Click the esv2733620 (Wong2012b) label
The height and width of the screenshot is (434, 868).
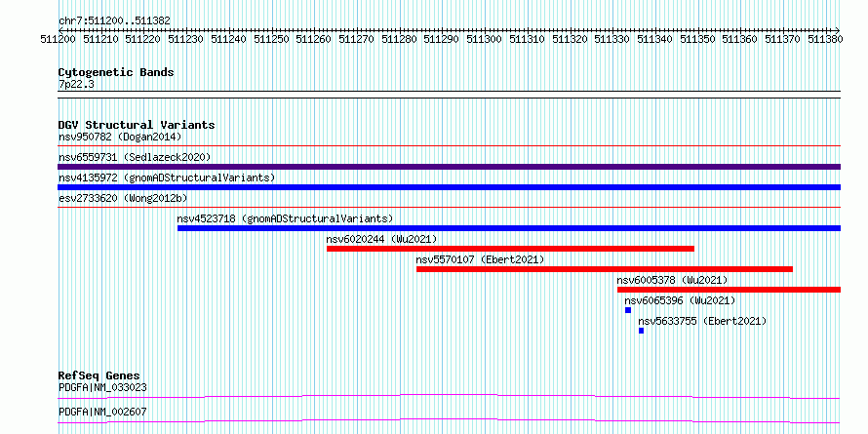point(123,198)
